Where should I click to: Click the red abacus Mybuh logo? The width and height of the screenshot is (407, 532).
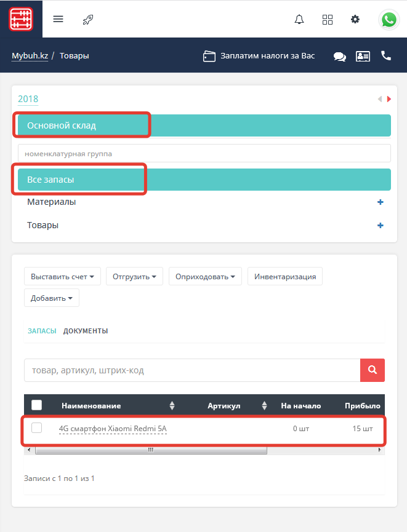(21, 19)
